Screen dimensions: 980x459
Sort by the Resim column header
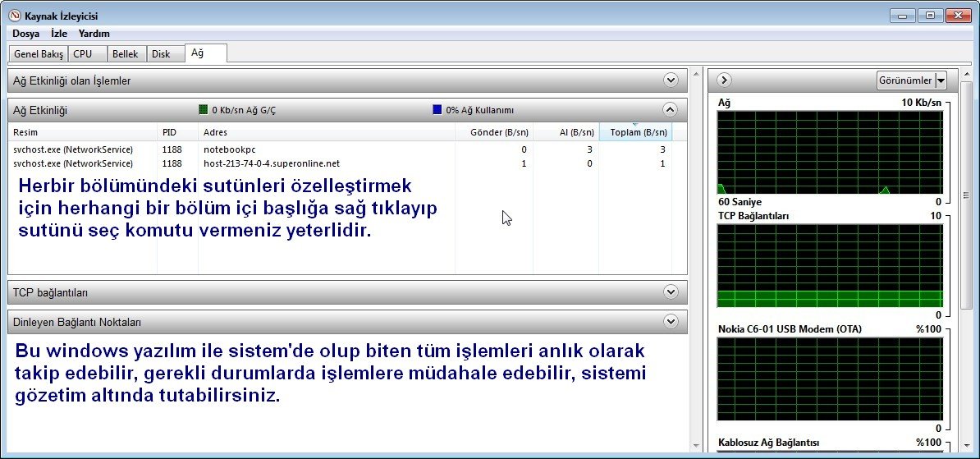(83, 132)
